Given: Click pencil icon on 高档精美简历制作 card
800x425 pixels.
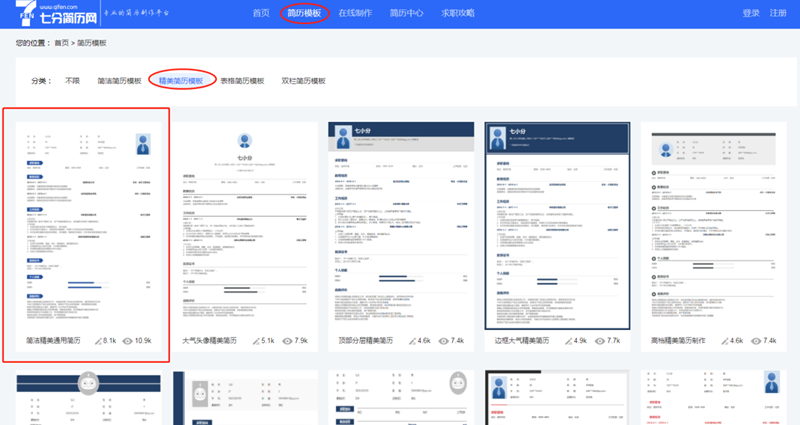Looking at the screenshot, I should (x=724, y=341).
